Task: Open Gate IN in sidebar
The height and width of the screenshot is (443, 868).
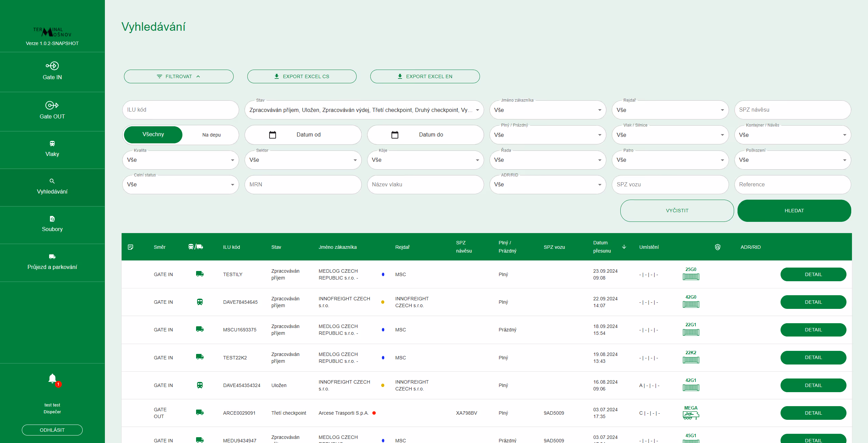Action: (x=52, y=71)
